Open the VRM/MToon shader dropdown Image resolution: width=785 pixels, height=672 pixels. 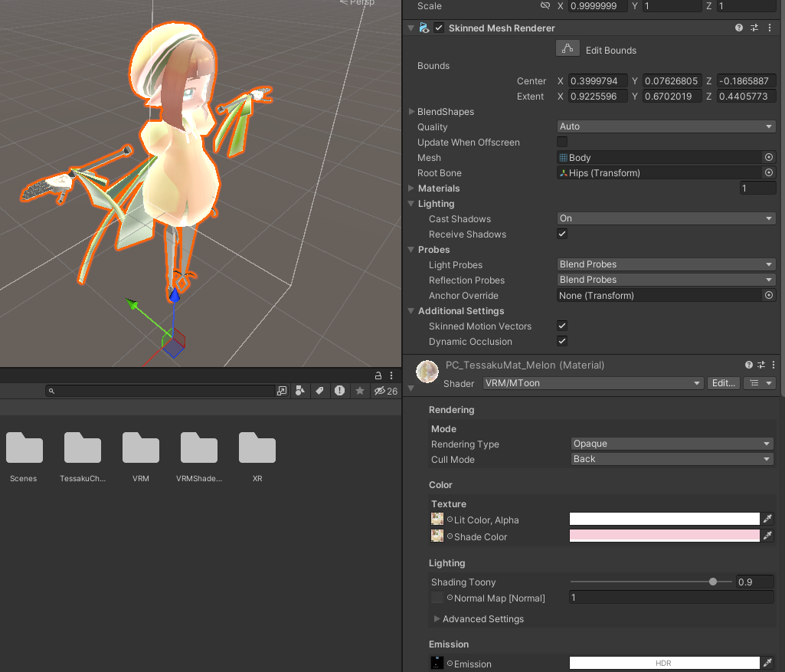pyautogui.click(x=593, y=383)
